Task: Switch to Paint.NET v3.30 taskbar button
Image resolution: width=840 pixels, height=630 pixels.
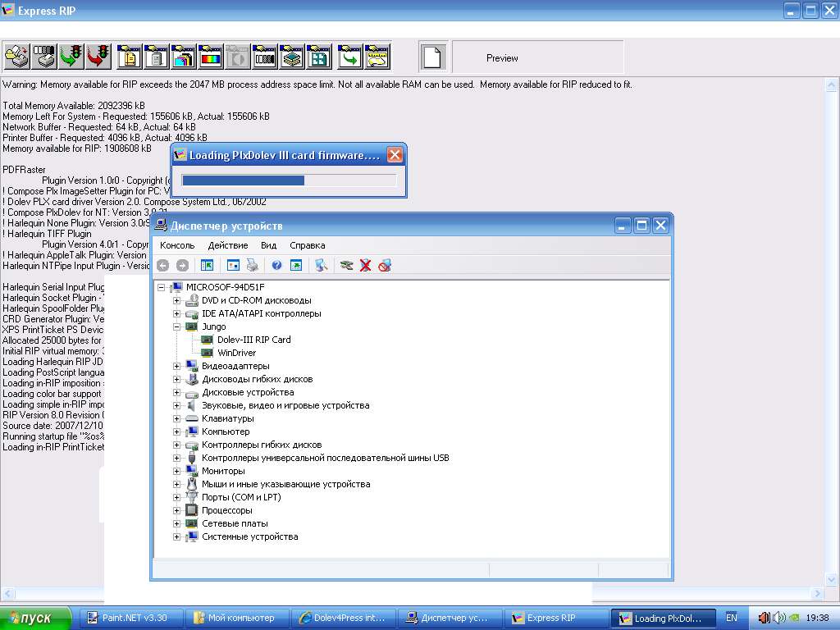Action: [132, 619]
